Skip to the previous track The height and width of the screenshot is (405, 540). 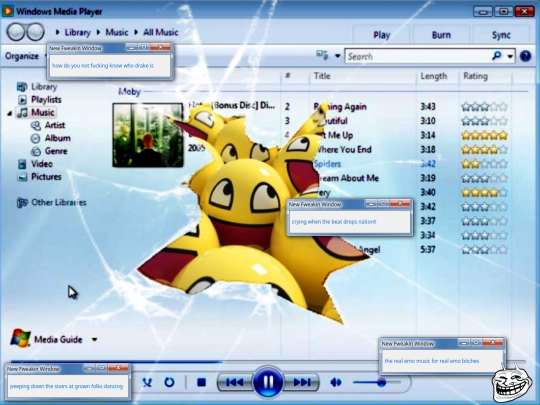[x=235, y=382]
